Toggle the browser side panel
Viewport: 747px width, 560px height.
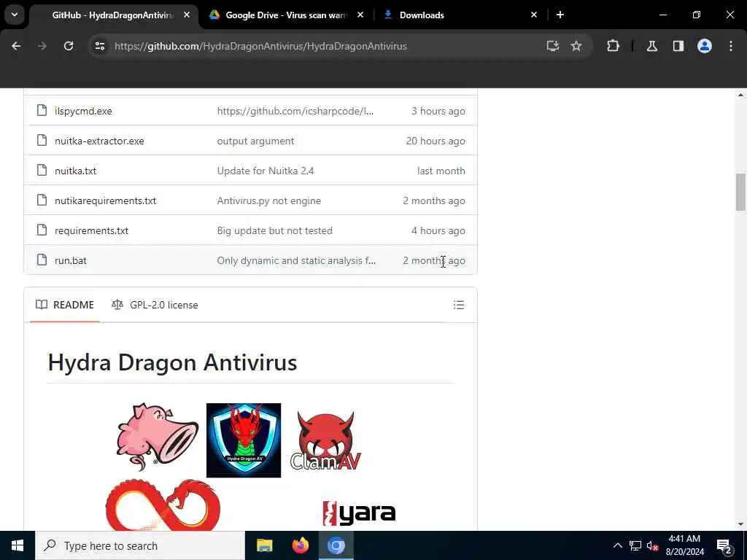[678, 46]
